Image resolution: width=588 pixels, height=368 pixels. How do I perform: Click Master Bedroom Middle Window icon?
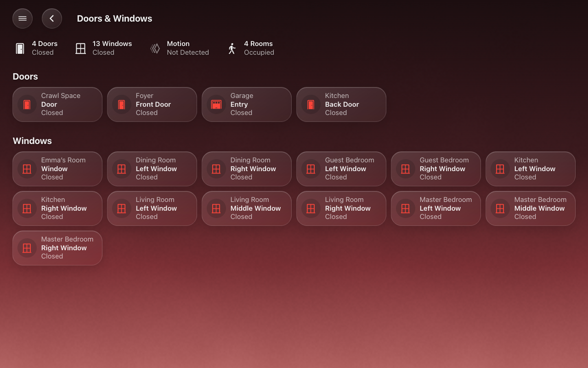point(500,208)
